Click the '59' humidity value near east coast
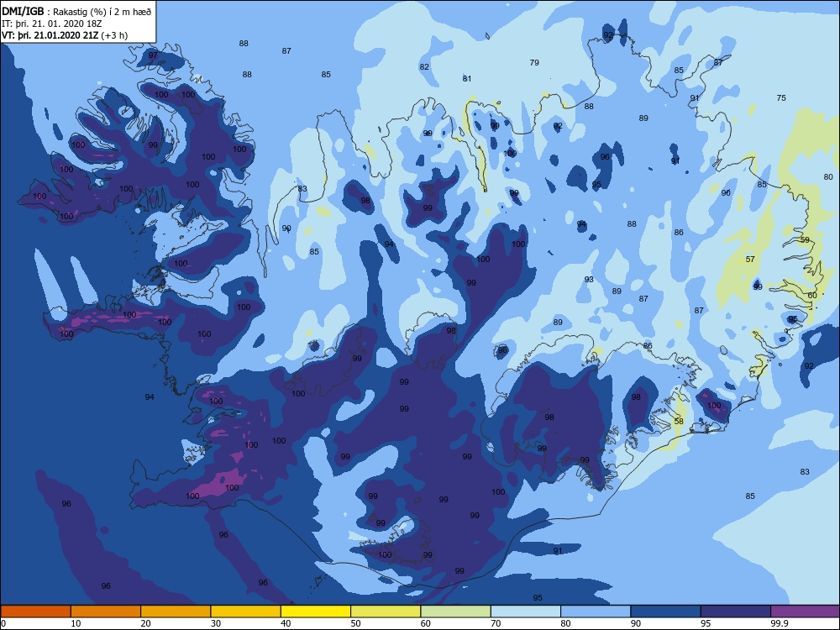 (805, 240)
